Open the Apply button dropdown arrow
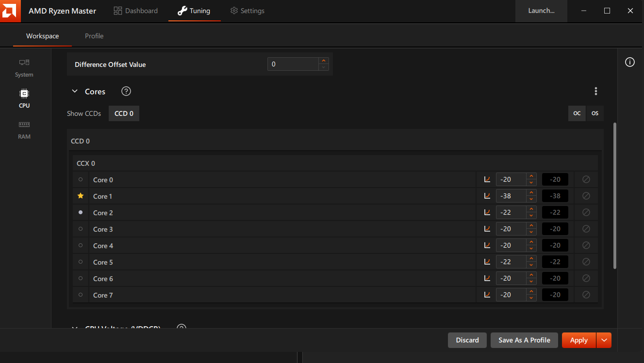644x363 pixels. point(604,340)
